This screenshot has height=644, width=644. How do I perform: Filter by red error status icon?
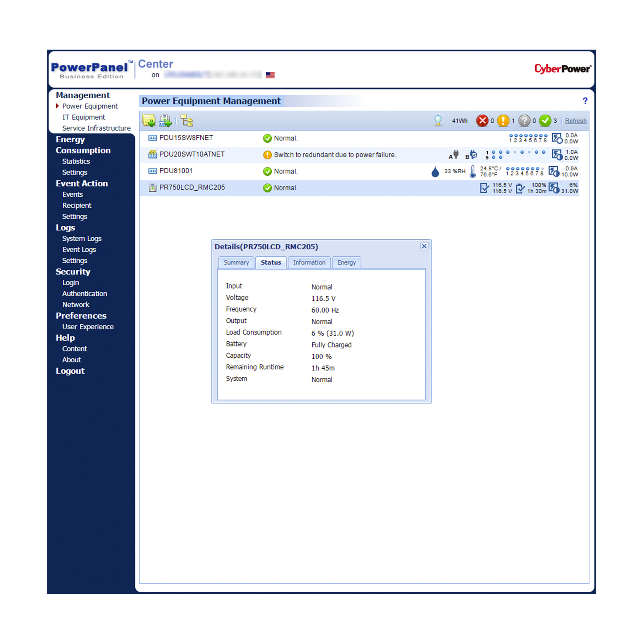coord(482,121)
